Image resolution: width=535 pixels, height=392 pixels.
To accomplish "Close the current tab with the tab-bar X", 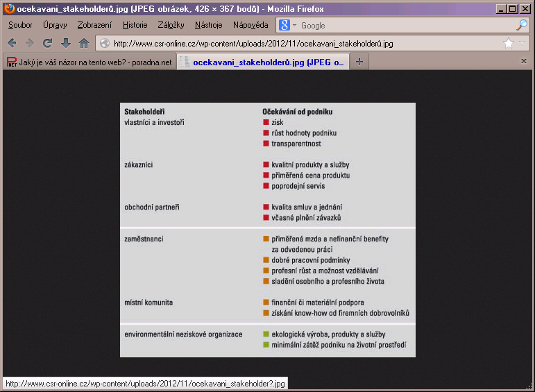I will coord(524,61).
